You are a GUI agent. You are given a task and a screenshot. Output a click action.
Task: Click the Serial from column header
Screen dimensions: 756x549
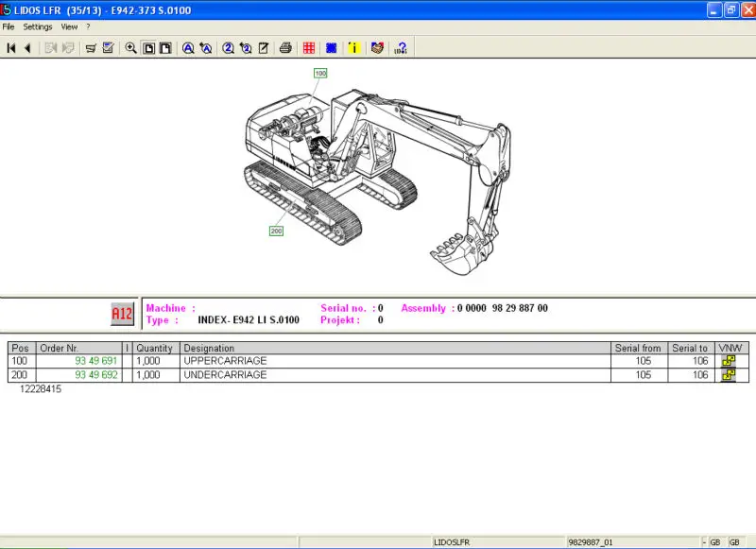click(640, 348)
